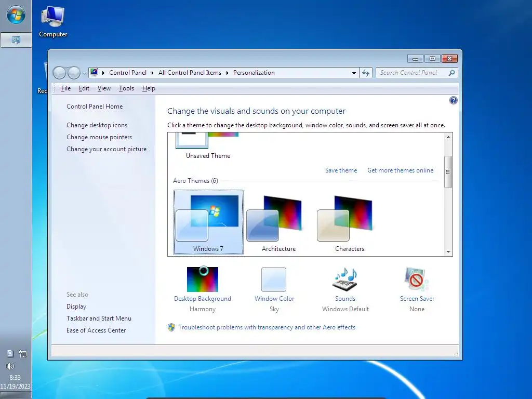This screenshot has height=399, width=532.
Task: Click the Forward navigation arrow
Action: pos(74,73)
